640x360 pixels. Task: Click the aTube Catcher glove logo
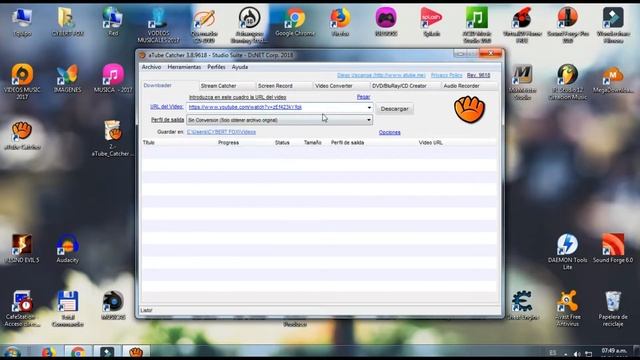coord(469,109)
